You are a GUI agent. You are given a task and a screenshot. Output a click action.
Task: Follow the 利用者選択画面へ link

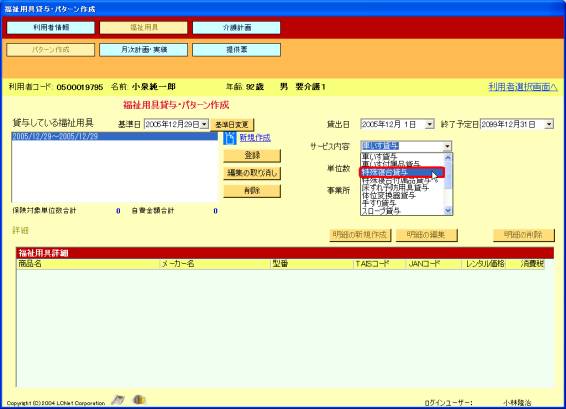click(522, 87)
